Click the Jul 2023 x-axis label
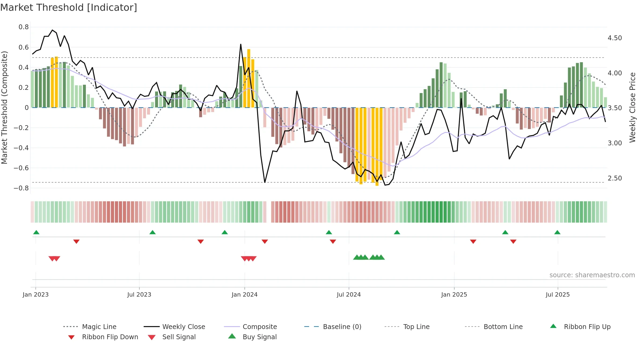Screen dimensions: 644x362 coord(139,294)
